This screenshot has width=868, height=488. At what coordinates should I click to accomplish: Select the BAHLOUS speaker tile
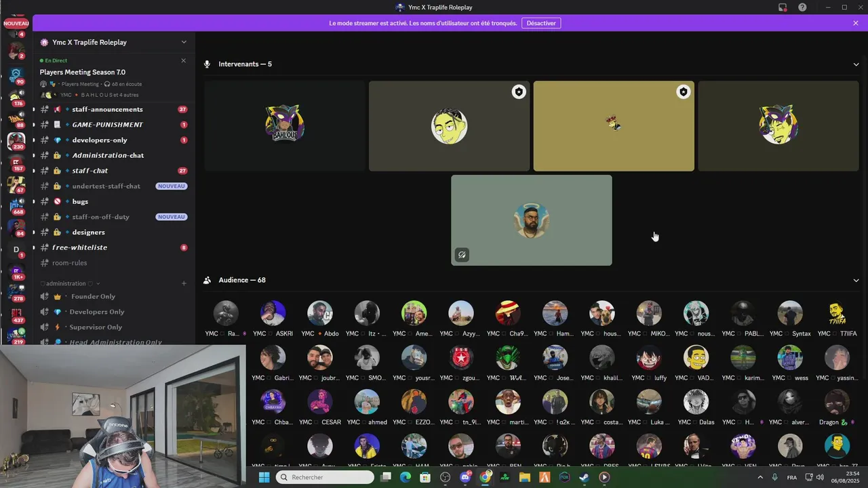click(284, 126)
